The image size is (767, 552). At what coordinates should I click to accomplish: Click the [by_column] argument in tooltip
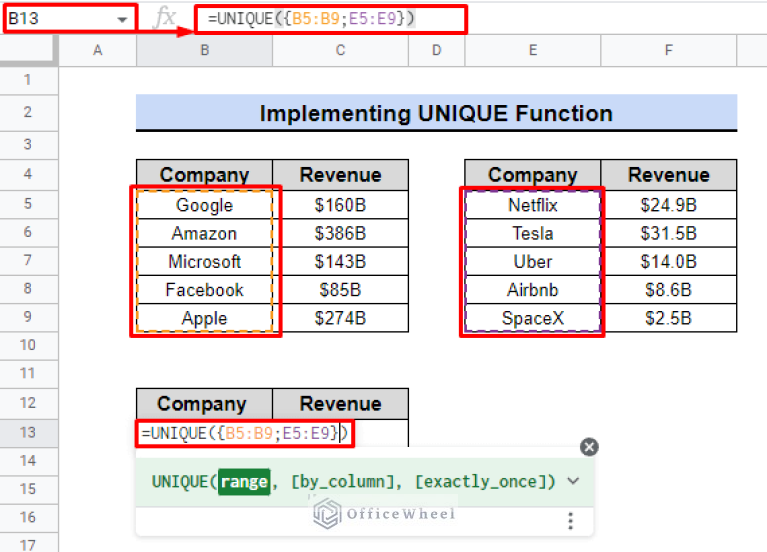(x=343, y=482)
